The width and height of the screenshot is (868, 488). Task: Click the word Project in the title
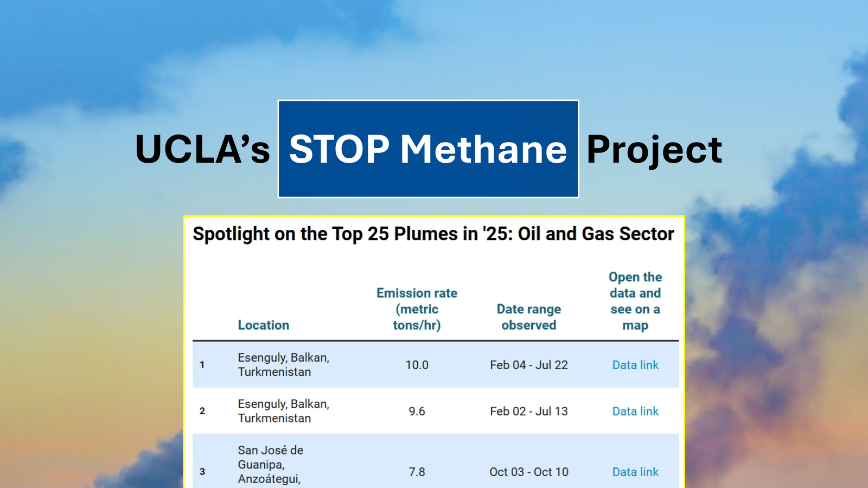(654, 149)
